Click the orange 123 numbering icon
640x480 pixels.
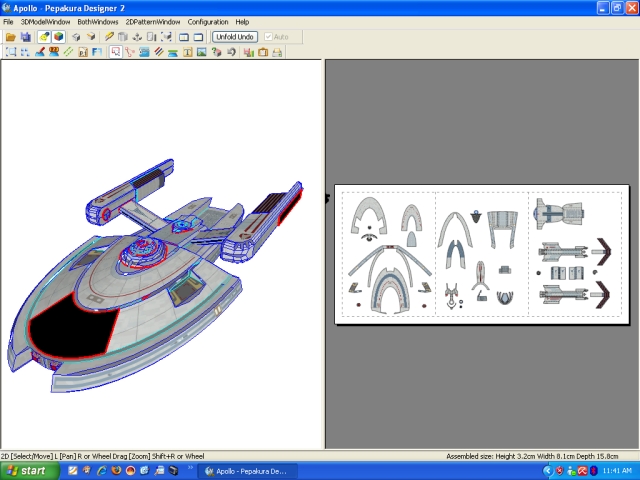tap(54, 52)
